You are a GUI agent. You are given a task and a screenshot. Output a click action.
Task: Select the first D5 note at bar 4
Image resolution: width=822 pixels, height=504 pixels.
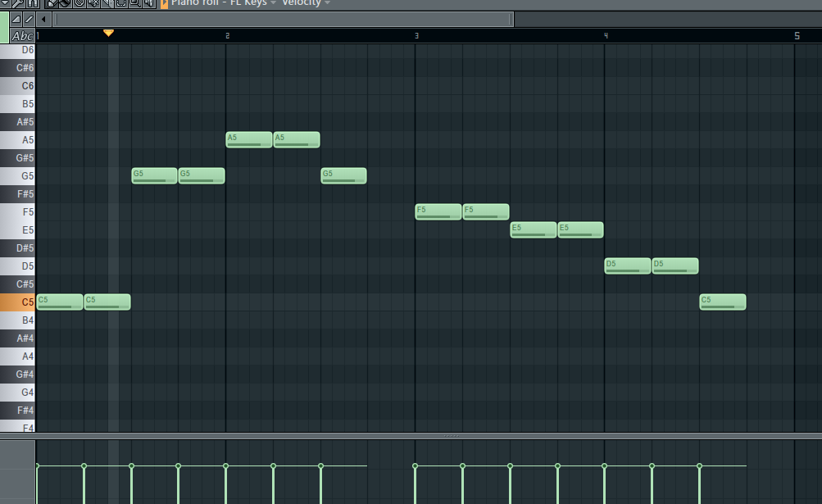tap(628, 266)
